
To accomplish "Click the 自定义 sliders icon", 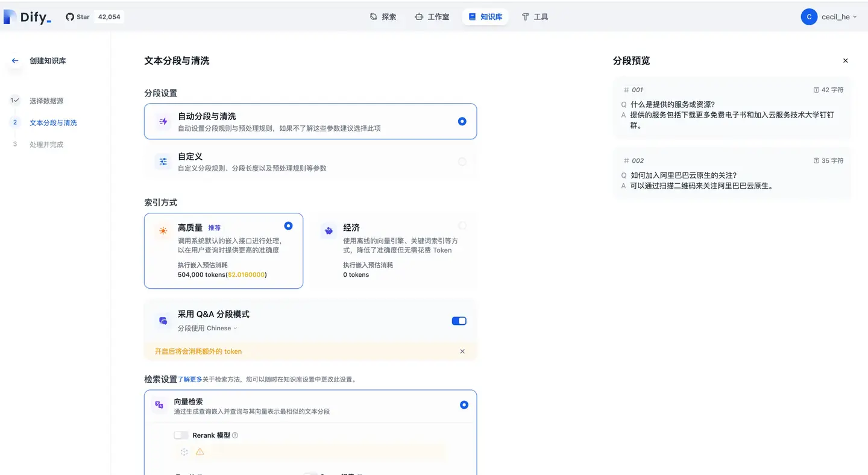I will tap(163, 161).
